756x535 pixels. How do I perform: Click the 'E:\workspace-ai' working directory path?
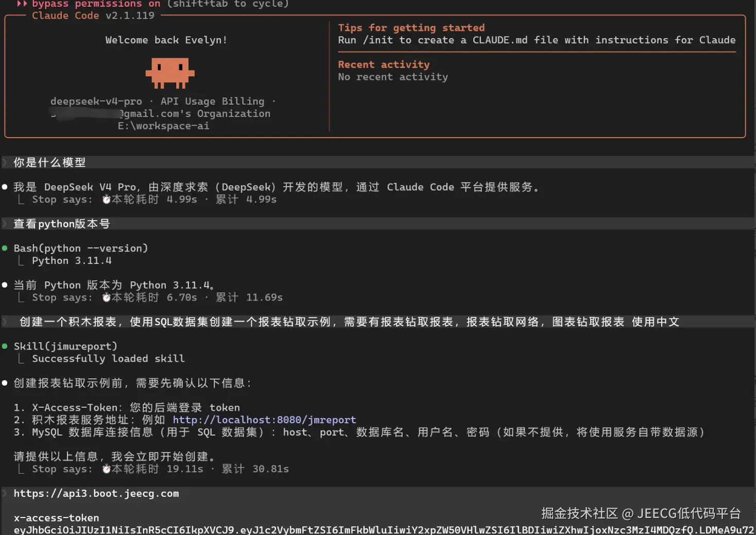coord(163,126)
